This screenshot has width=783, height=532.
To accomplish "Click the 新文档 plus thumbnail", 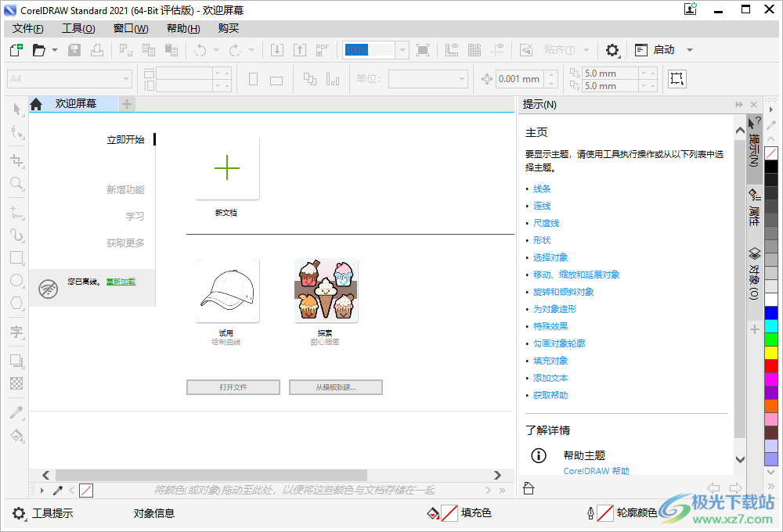I will click(x=227, y=167).
